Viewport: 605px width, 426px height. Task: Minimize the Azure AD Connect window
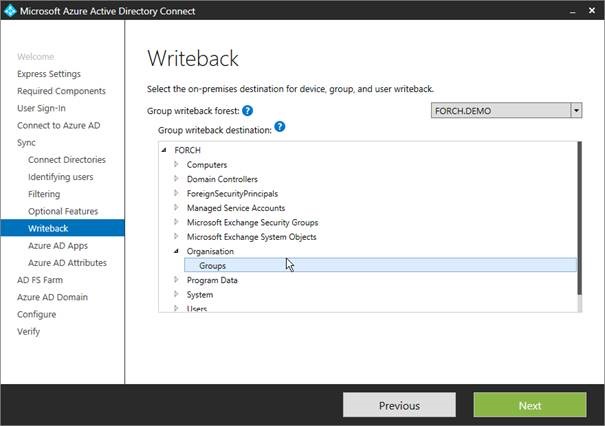click(573, 11)
